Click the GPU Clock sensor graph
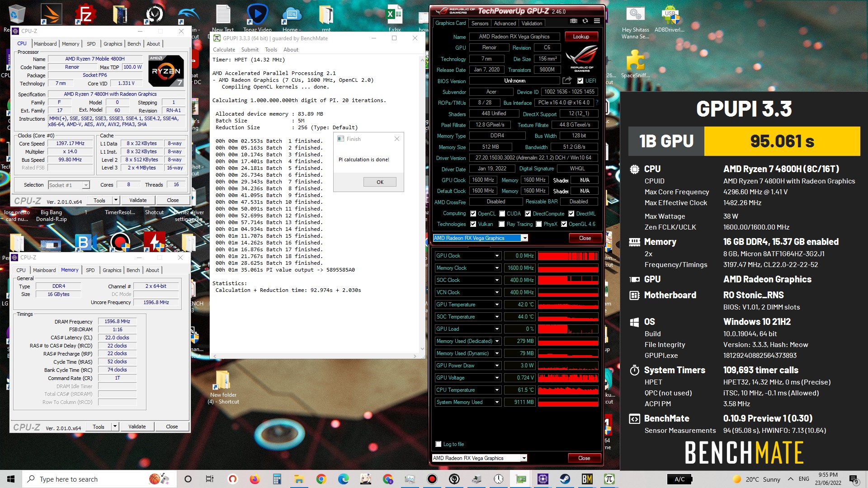Image resolution: width=868 pixels, height=488 pixels. (x=568, y=256)
